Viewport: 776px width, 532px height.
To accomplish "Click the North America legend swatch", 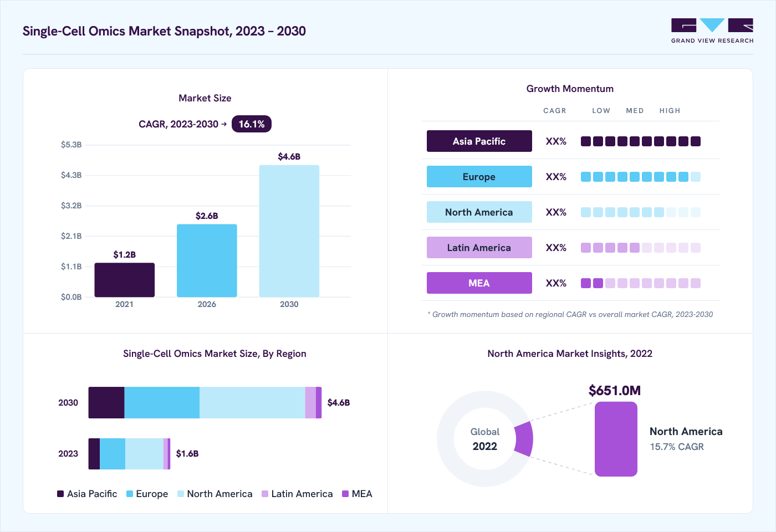I will tap(181, 494).
